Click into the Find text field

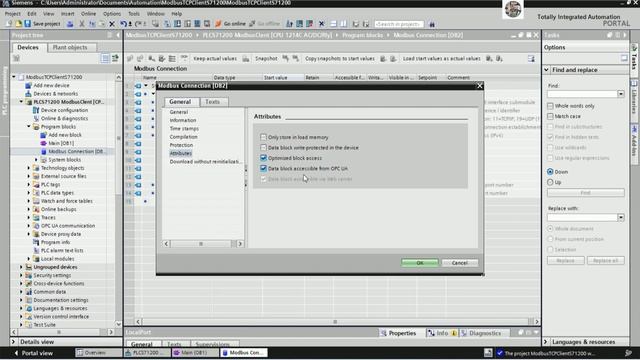point(582,94)
